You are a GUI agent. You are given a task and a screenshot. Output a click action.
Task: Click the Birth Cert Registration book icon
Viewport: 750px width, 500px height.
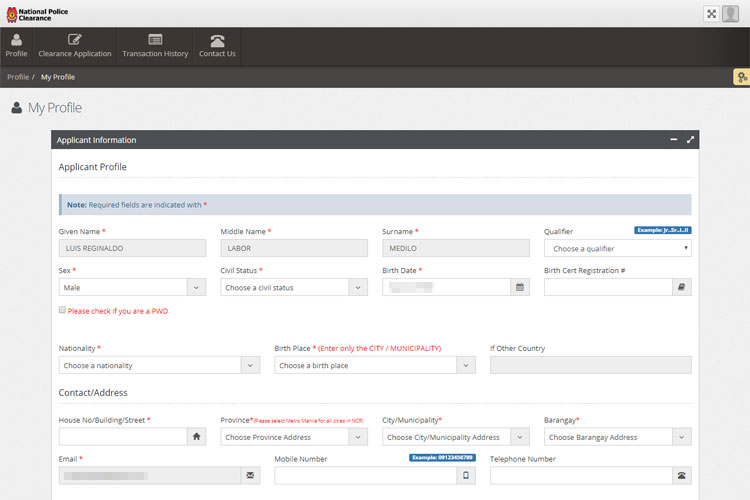pos(682,287)
